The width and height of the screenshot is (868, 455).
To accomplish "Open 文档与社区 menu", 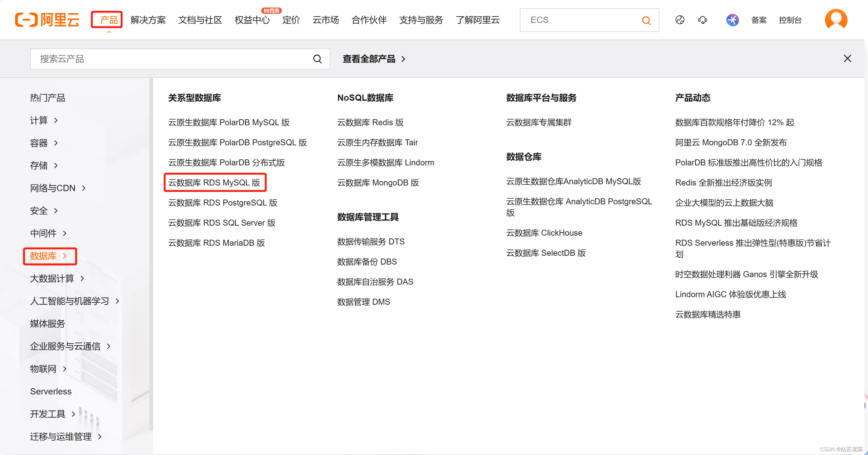I will tap(200, 20).
